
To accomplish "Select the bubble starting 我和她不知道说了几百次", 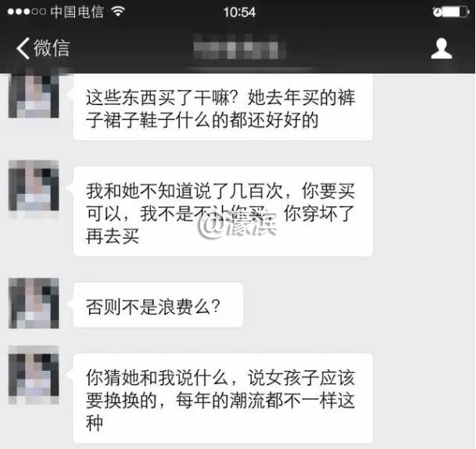I will pyautogui.click(x=223, y=211).
